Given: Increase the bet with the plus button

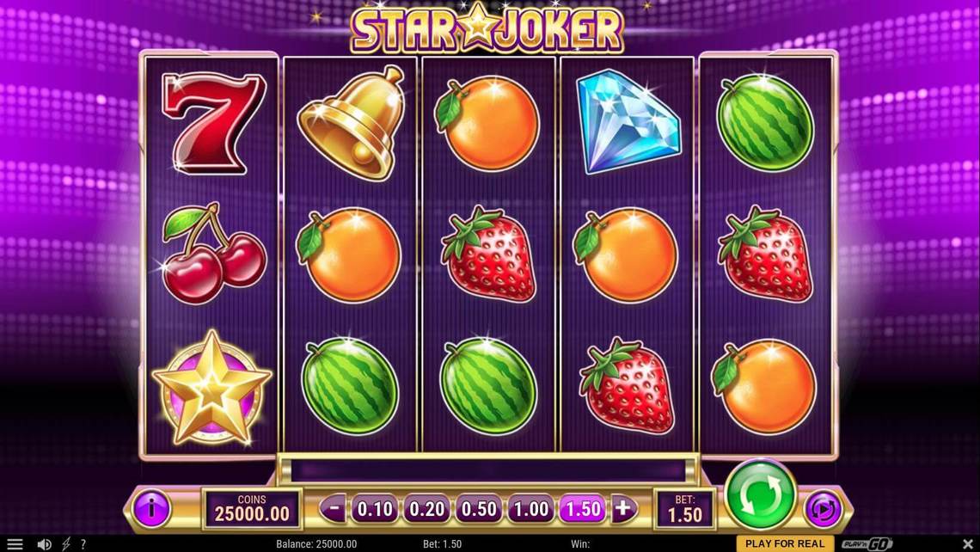Looking at the screenshot, I should 623,509.
